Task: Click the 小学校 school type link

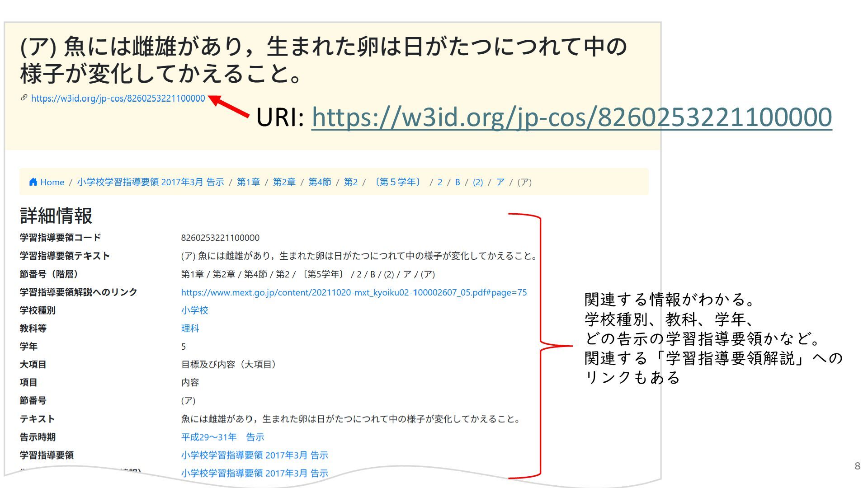Action: coord(194,310)
